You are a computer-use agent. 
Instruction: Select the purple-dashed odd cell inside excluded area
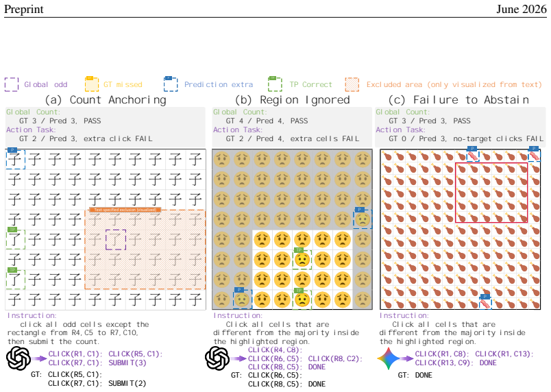(116, 240)
